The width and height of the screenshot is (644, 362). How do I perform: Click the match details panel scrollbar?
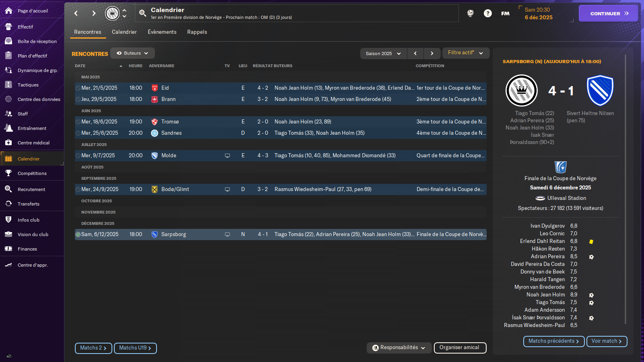[x=625, y=189]
